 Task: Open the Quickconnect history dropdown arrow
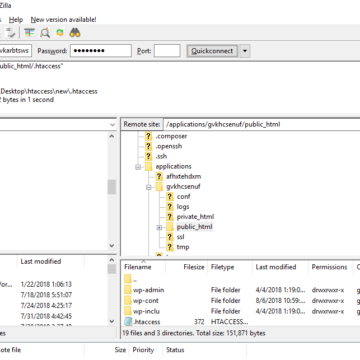[x=245, y=51]
